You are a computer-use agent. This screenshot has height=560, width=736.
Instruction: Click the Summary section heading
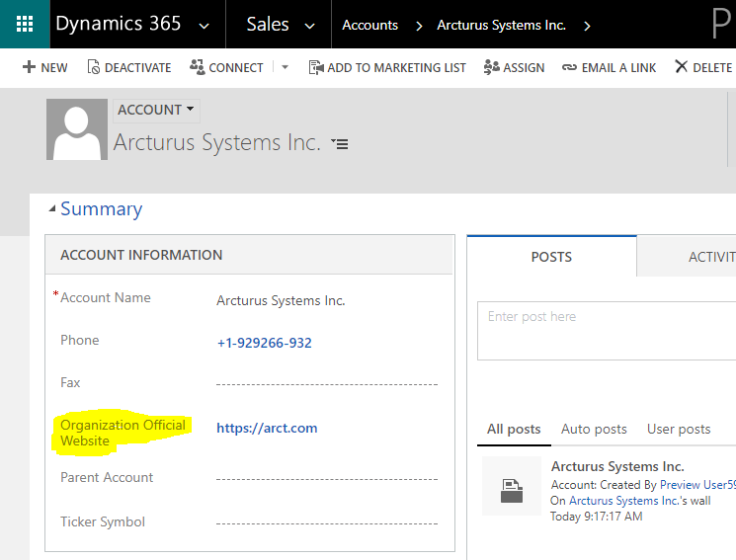pyautogui.click(x=102, y=208)
